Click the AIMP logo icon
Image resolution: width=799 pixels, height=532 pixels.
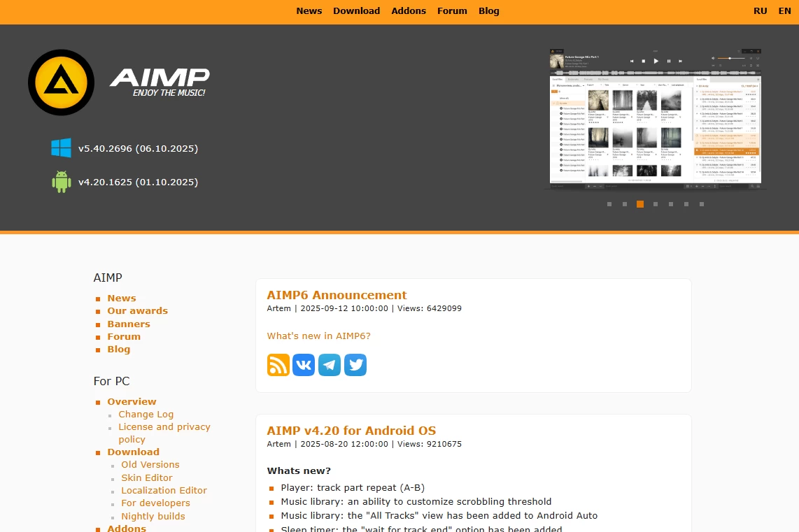[61, 82]
